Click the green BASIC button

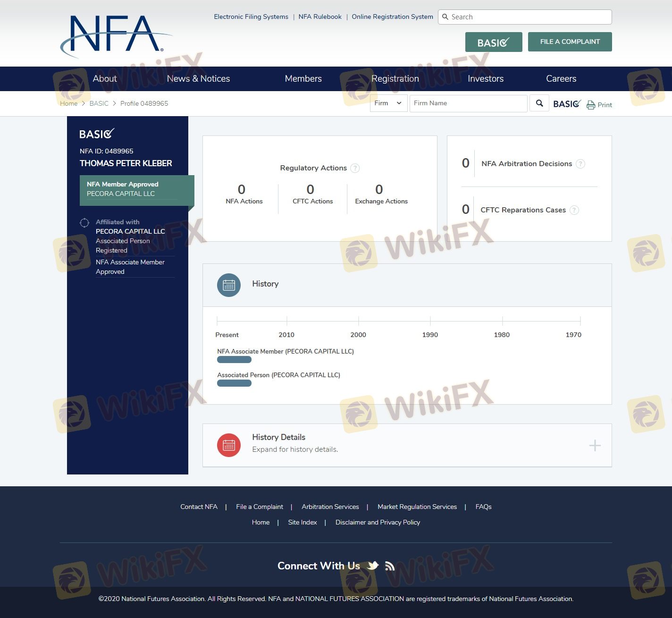point(493,42)
